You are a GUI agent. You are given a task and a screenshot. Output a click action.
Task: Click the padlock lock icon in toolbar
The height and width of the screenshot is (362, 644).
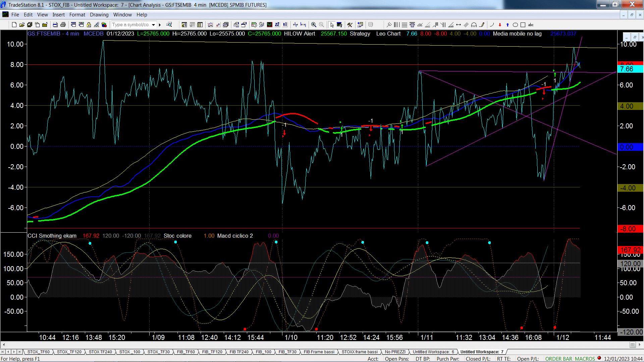click(89, 25)
